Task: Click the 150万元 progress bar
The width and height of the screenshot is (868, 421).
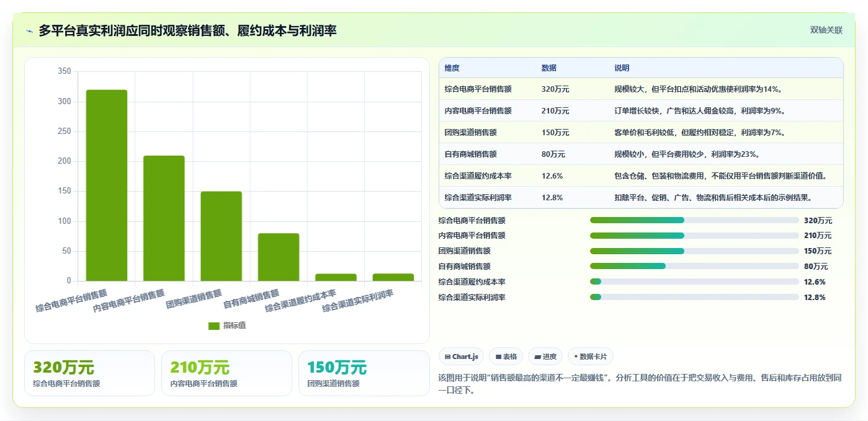Action: tap(694, 251)
